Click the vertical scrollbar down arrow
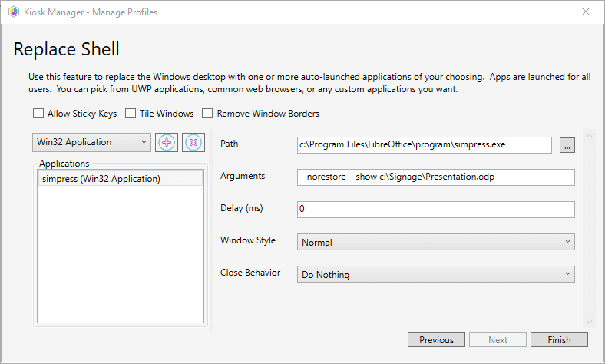 (x=590, y=322)
